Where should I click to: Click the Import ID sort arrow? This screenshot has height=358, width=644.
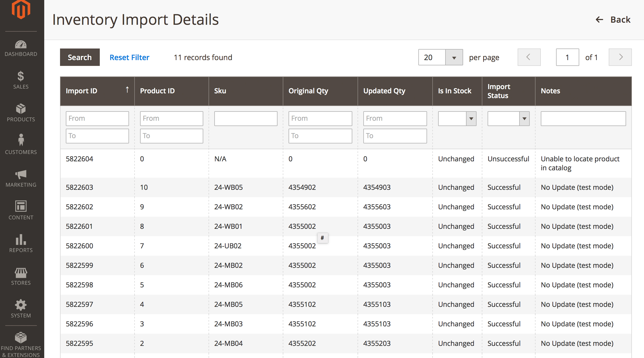click(127, 90)
